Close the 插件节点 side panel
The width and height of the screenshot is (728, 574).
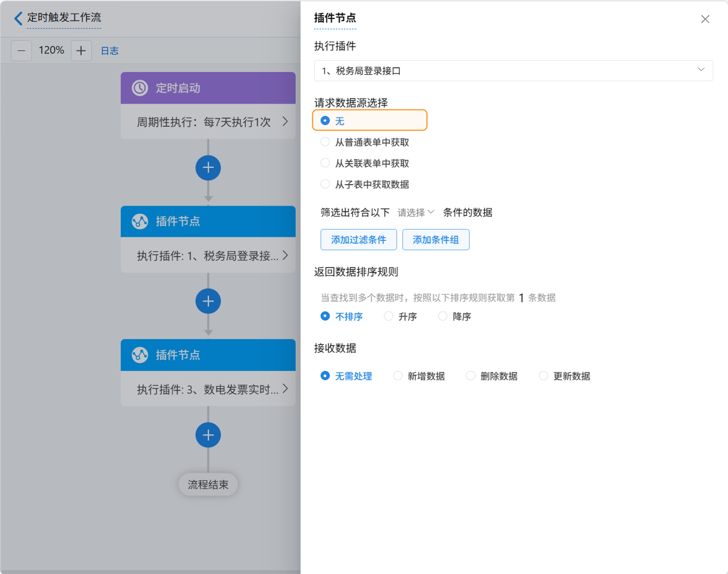(x=705, y=19)
